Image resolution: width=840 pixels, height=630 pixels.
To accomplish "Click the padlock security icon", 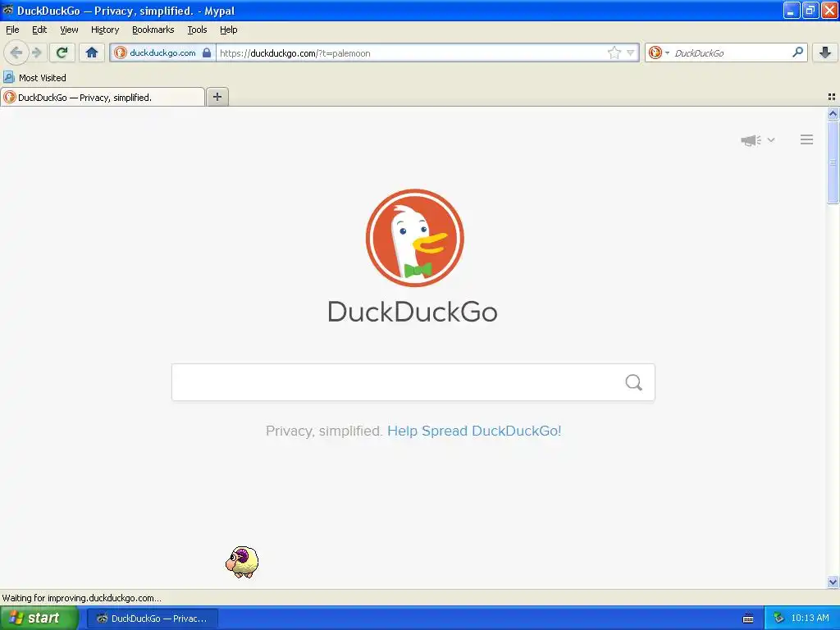I will coord(206,52).
